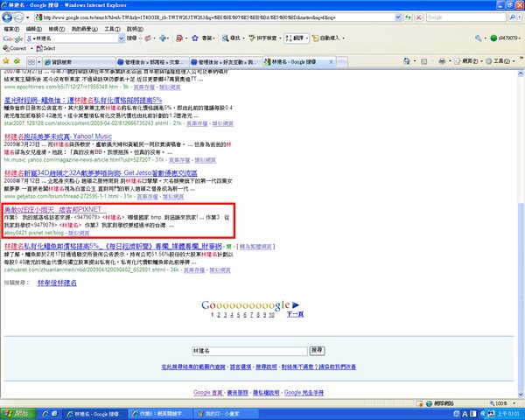Open the Tools 工具 menu in menu bar
The height and width of the screenshot is (420, 525).
click(112, 29)
